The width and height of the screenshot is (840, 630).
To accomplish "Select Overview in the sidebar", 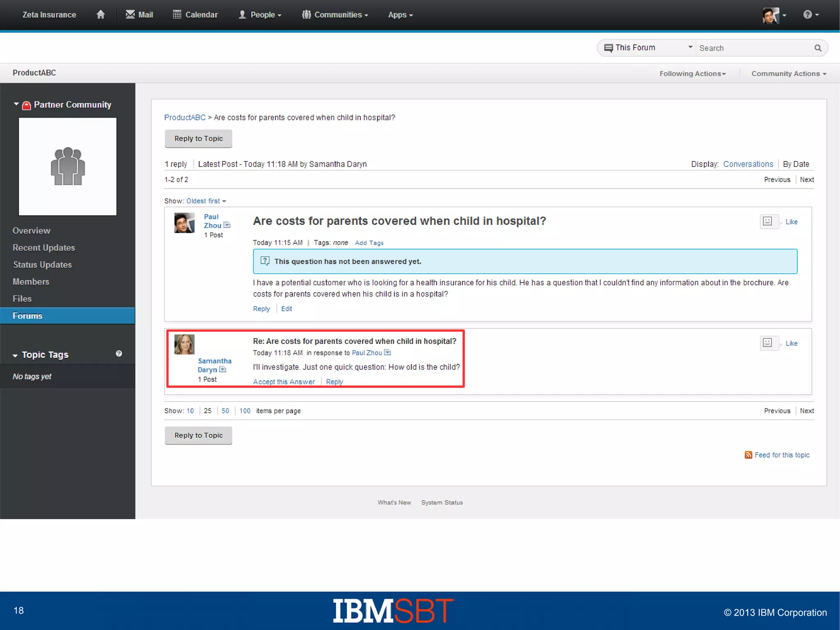I will tap(32, 231).
